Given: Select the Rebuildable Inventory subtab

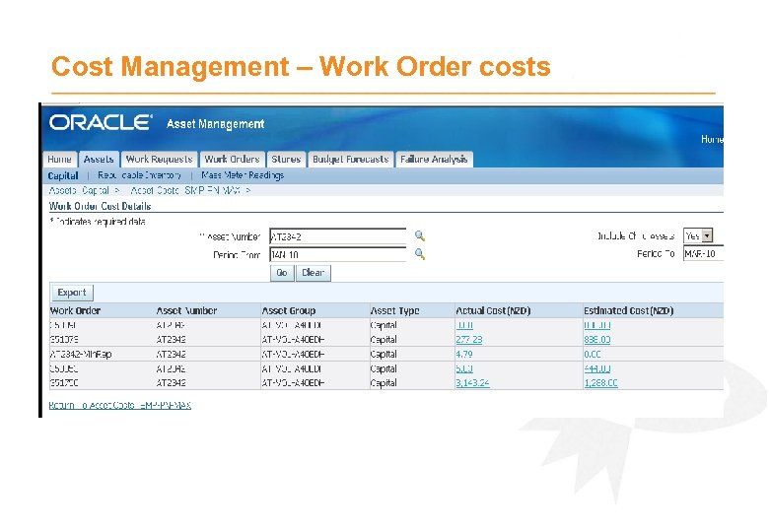Looking at the screenshot, I should (139, 175).
